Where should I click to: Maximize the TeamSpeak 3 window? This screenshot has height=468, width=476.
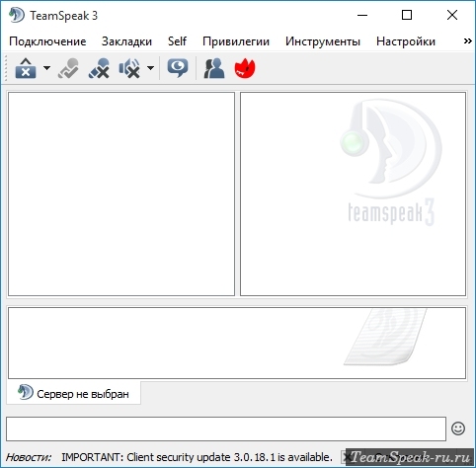point(407,15)
